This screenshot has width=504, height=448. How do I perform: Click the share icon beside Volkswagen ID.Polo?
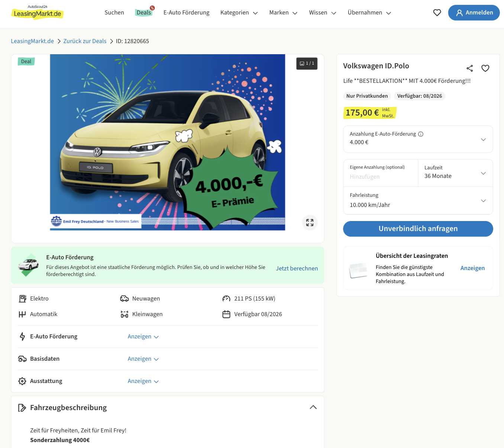(x=469, y=68)
